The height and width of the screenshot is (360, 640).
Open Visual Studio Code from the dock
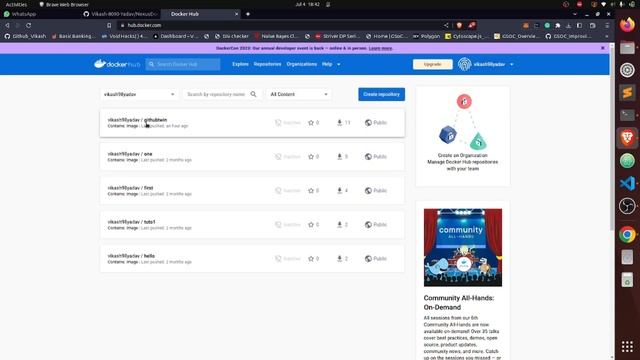click(627, 183)
